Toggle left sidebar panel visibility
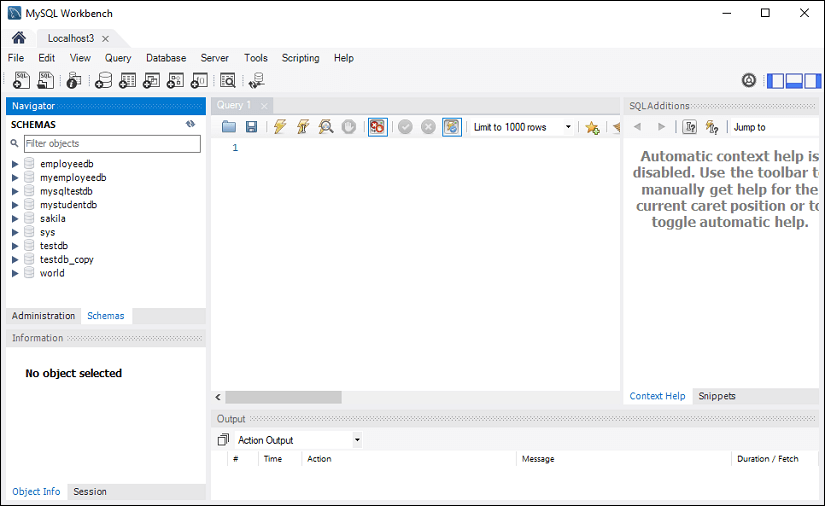 click(775, 80)
